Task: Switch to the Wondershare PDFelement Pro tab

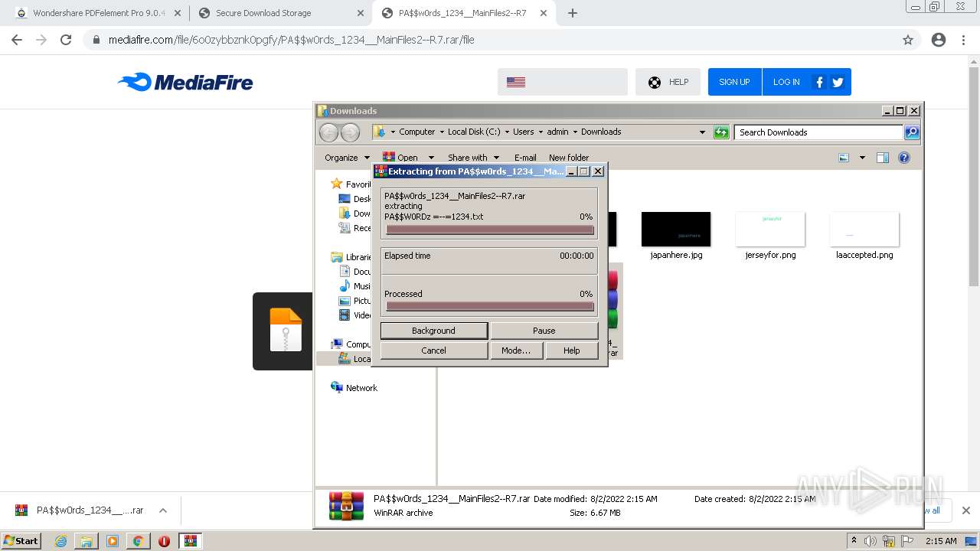Action: [98, 13]
